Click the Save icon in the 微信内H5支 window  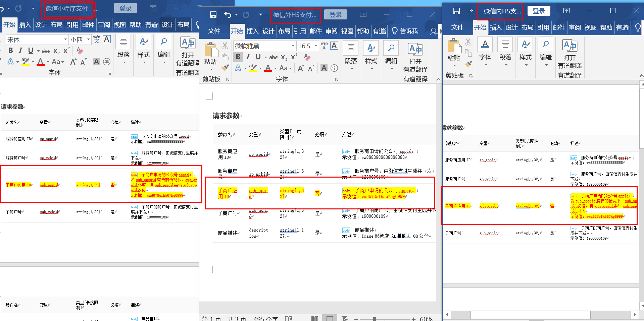pos(456,11)
